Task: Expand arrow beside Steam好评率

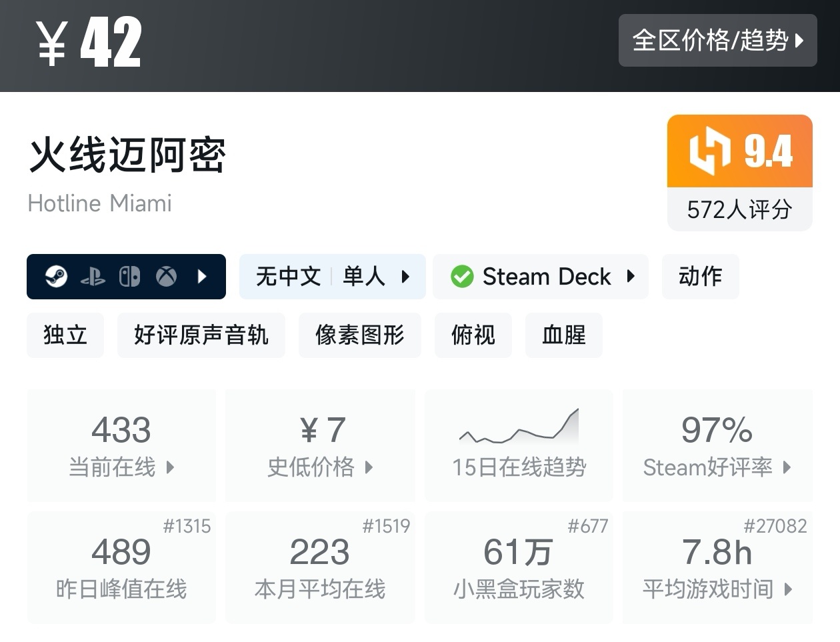Action: (x=787, y=467)
